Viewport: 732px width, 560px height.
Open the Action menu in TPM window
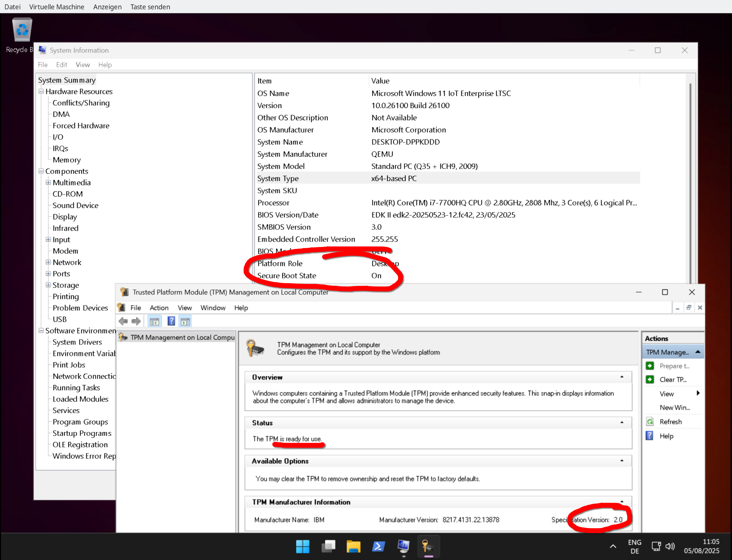159,308
